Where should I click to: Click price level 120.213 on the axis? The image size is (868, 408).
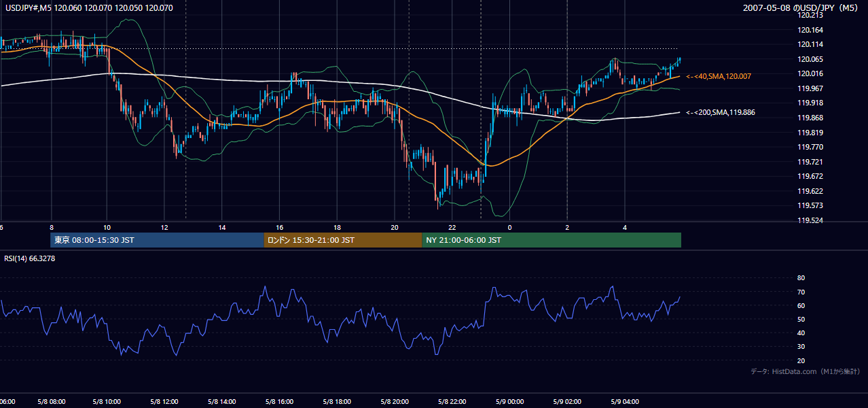pyautogui.click(x=810, y=15)
